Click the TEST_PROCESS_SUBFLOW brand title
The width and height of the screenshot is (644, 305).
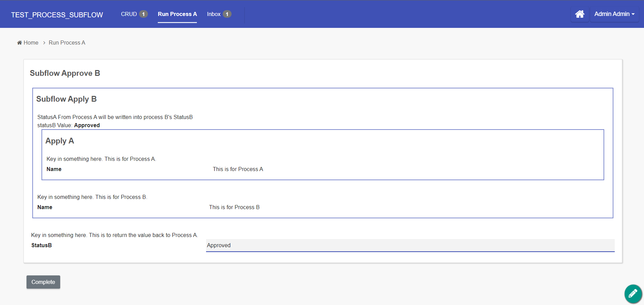point(57,15)
